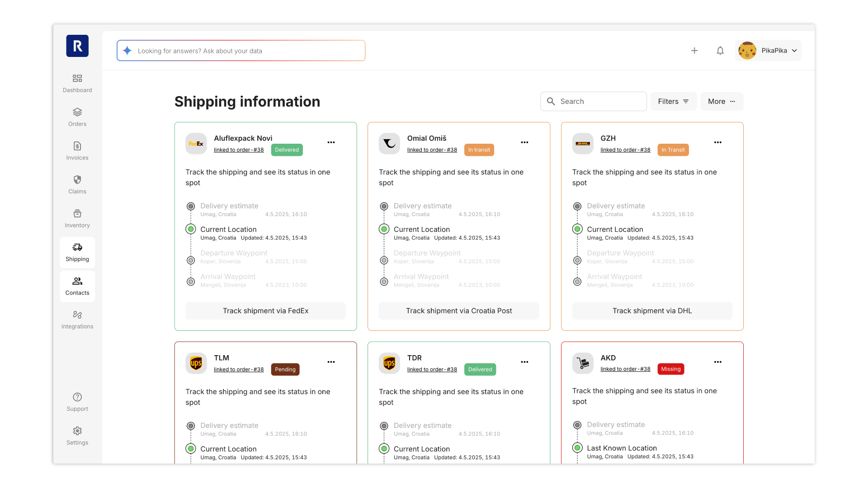Click the Croatia Post logo on Omial Omiš

coord(389,144)
